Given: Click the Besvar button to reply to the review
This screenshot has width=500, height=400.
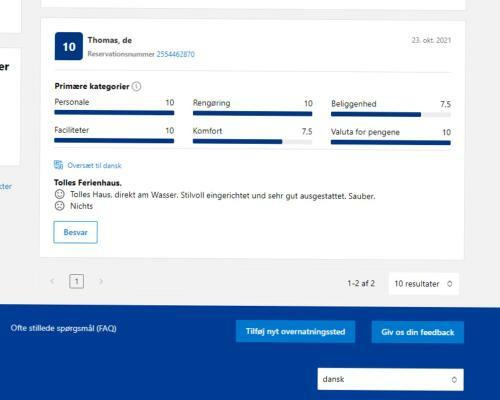Looking at the screenshot, I should 75,232.
